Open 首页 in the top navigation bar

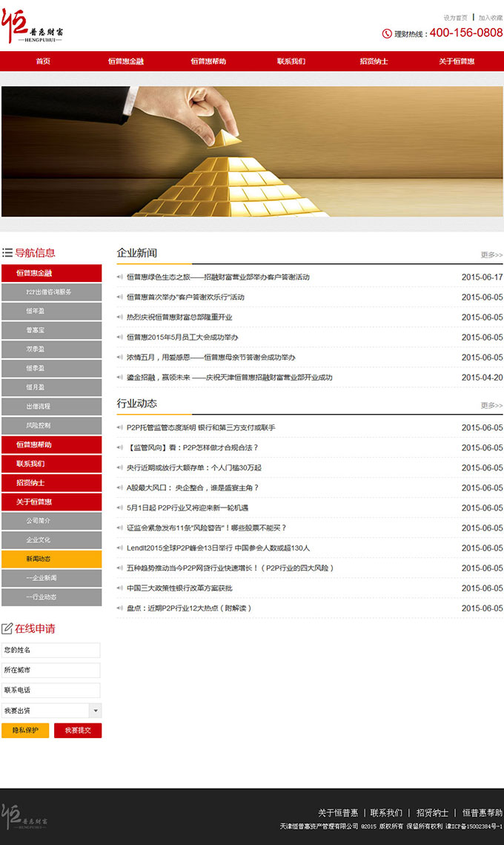[43, 62]
